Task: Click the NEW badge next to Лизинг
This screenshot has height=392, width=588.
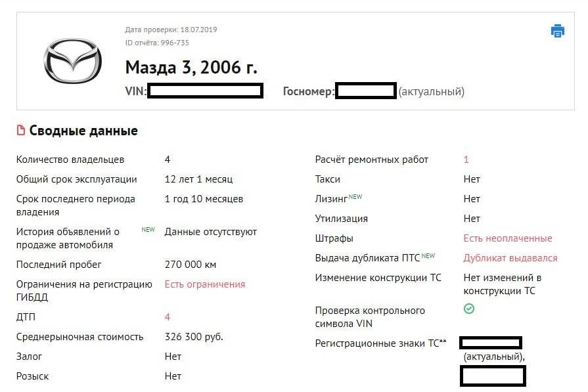Action: 355,196
